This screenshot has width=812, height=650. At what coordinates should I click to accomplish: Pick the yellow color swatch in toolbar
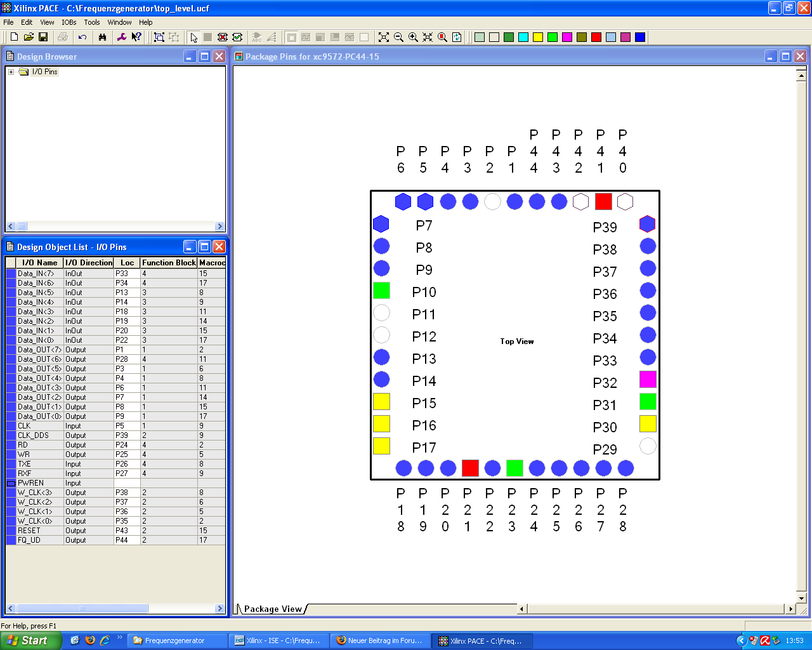pos(538,37)
